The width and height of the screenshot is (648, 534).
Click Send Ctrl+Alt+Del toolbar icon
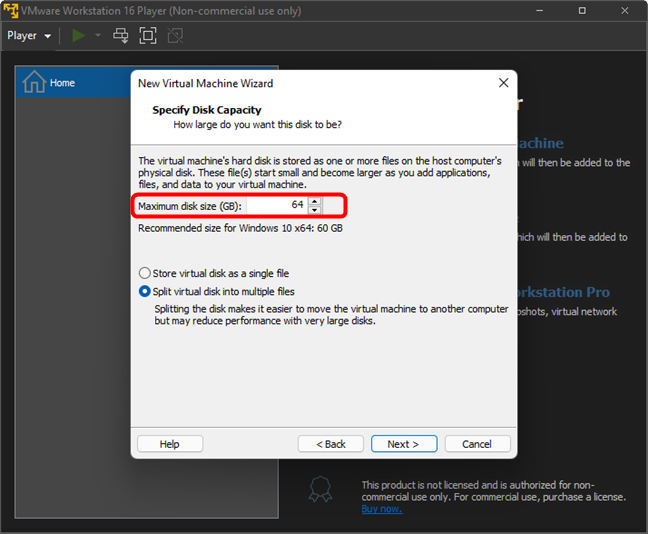121,36
